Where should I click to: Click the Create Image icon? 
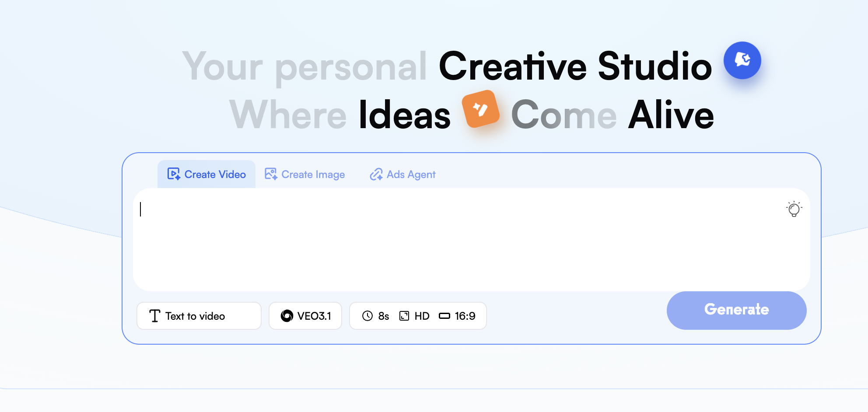(271, 174)
